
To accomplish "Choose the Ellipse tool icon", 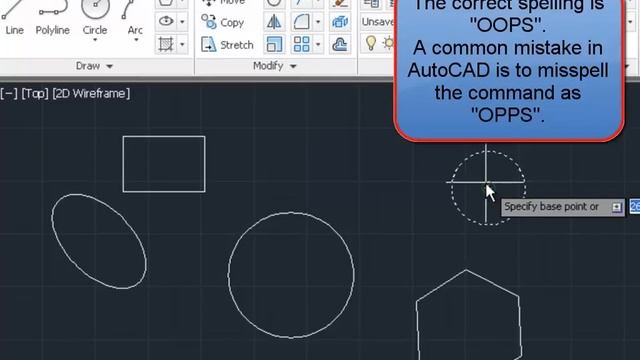I will tap(166, 22).
